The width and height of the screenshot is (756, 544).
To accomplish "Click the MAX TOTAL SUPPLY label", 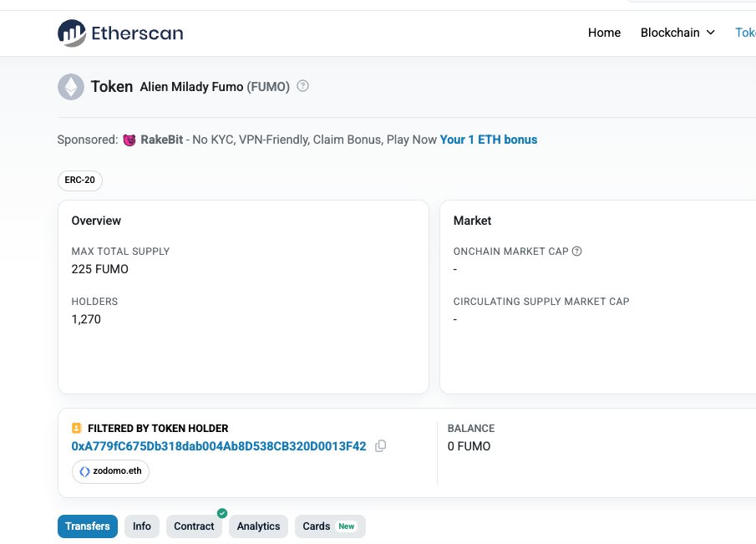I will point(120,252).
